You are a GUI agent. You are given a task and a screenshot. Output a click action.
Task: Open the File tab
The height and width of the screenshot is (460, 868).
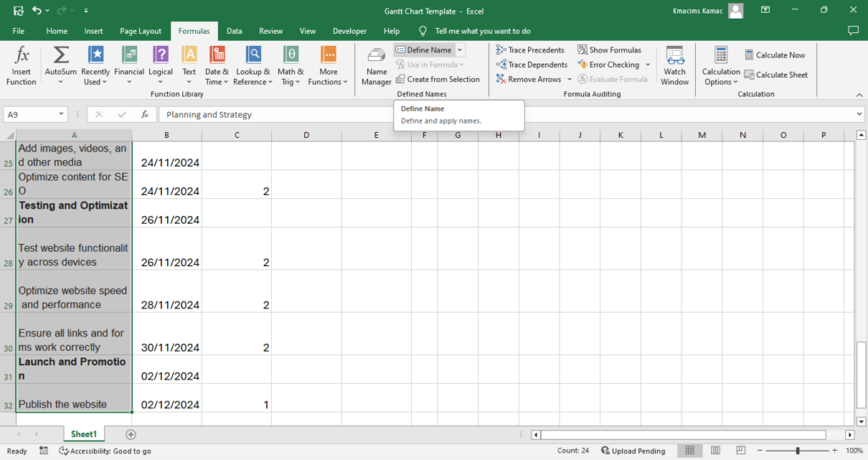tap(19, 31)
